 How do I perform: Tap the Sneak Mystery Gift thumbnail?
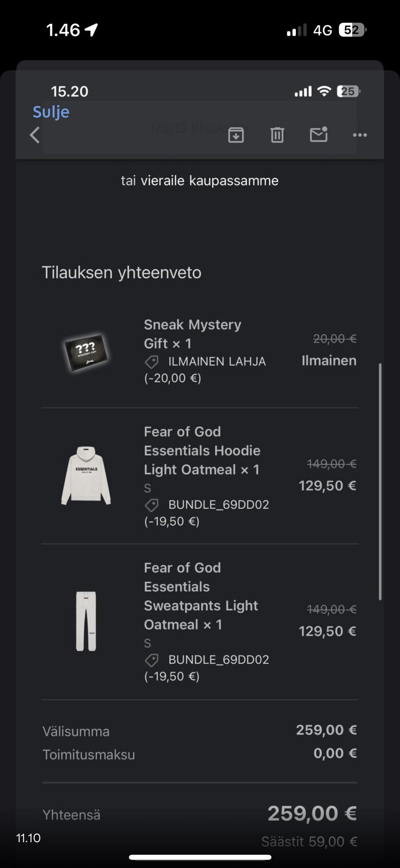tap(86, 352)
